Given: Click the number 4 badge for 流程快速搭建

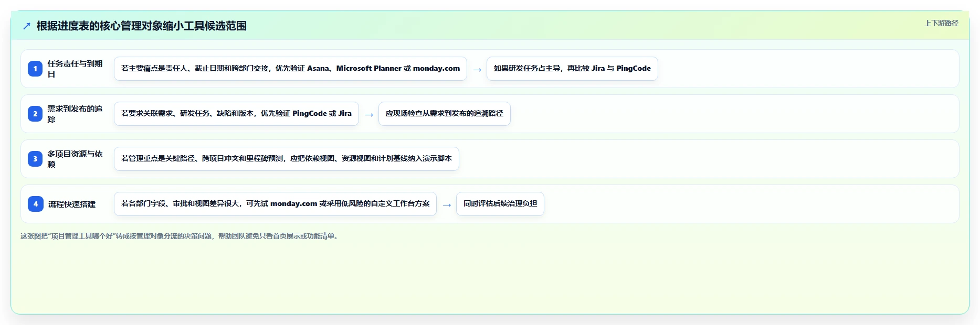Looking at the screenshot, I should pyautogui.click(x=35, y=204).
